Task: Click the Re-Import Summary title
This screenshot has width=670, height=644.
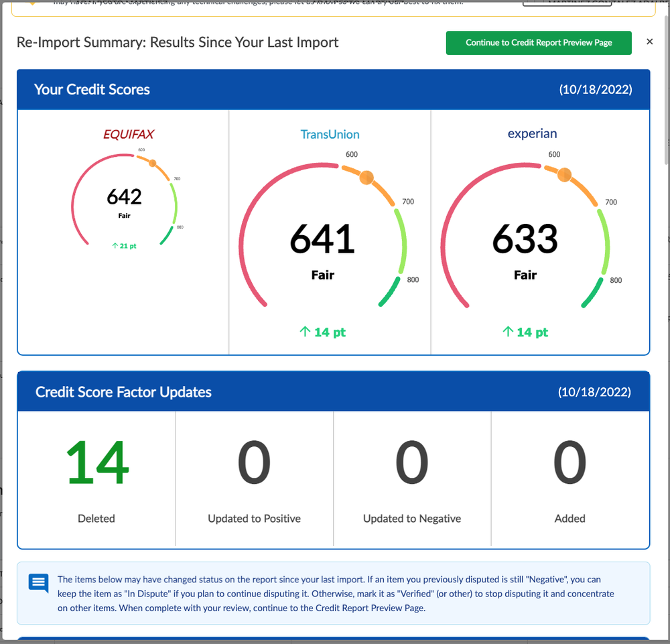Action: click(x=178, y=42)
